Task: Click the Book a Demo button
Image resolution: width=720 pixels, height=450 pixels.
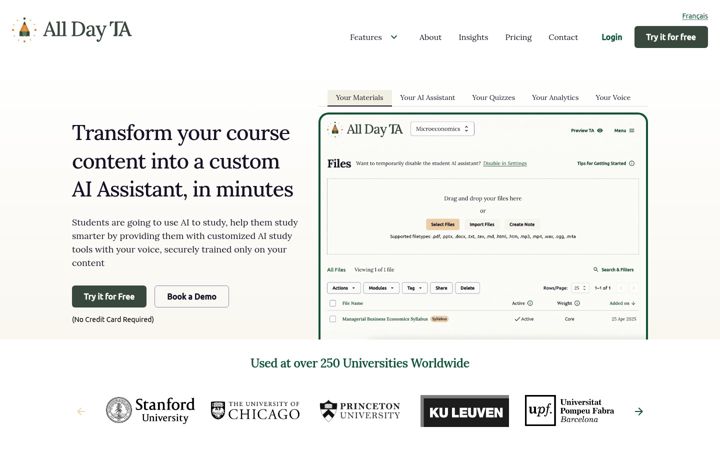Action: pos(191,297)
